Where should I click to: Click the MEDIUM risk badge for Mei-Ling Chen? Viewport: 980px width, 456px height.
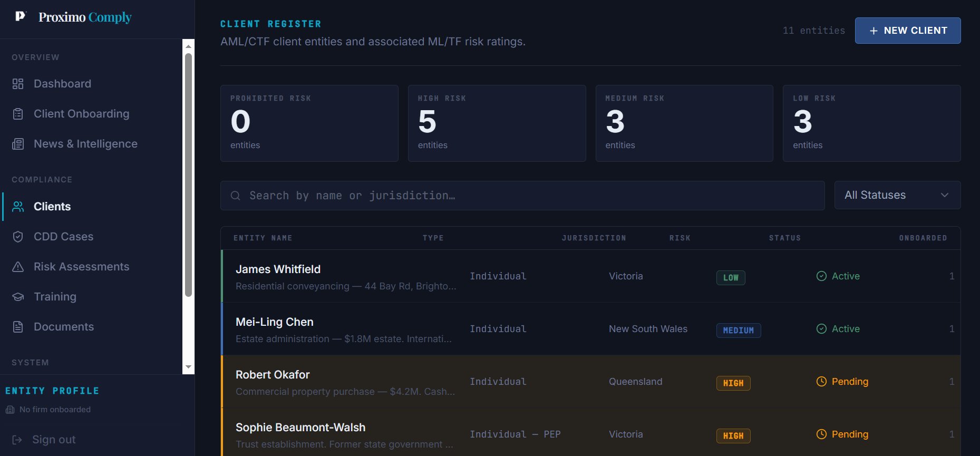tap(738, 330)
